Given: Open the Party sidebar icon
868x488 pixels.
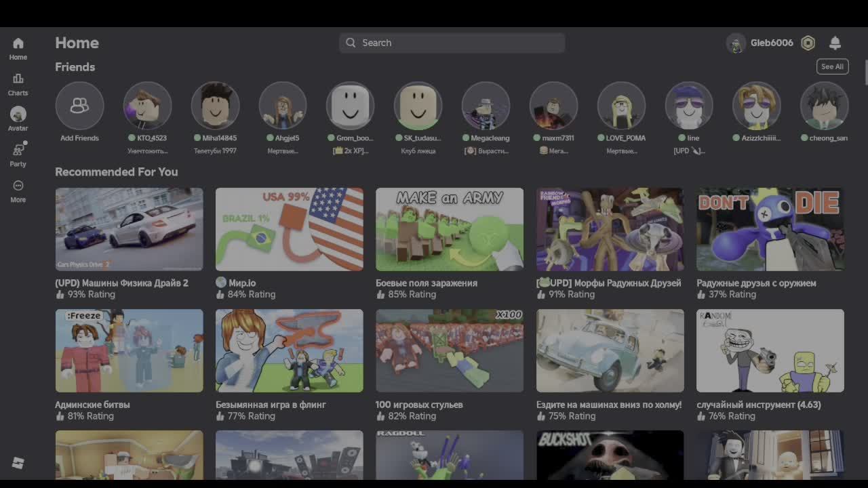Looking at the screenshot, I should click(18, 150).
